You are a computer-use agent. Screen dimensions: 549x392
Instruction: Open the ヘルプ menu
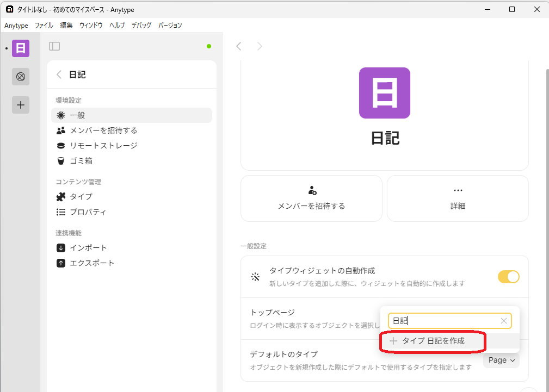click(117, 25)
